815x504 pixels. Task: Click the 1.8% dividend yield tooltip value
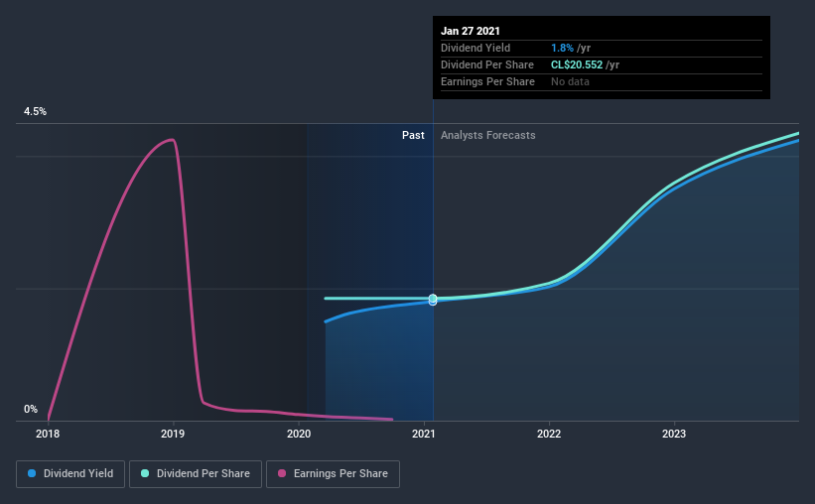[x=563, y=48]
